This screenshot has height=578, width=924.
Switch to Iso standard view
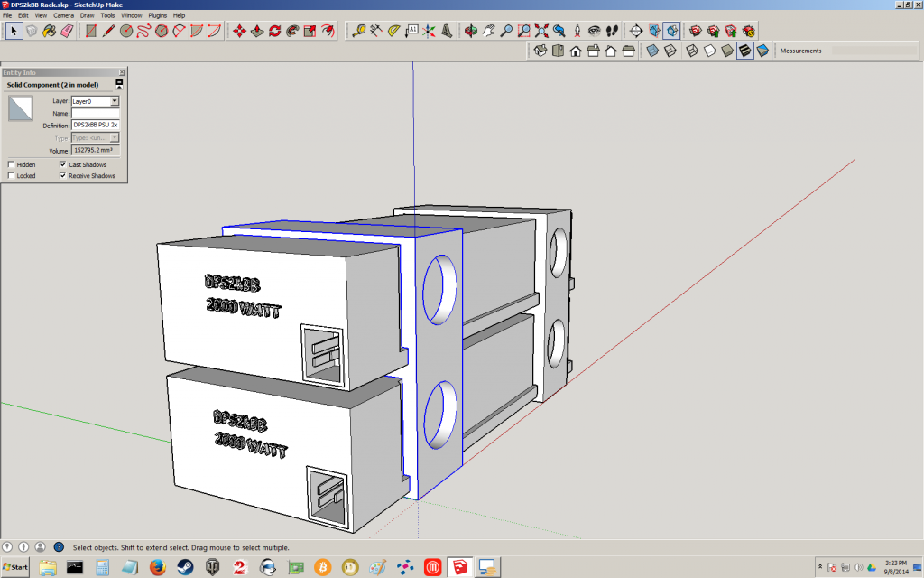[541, 51]
